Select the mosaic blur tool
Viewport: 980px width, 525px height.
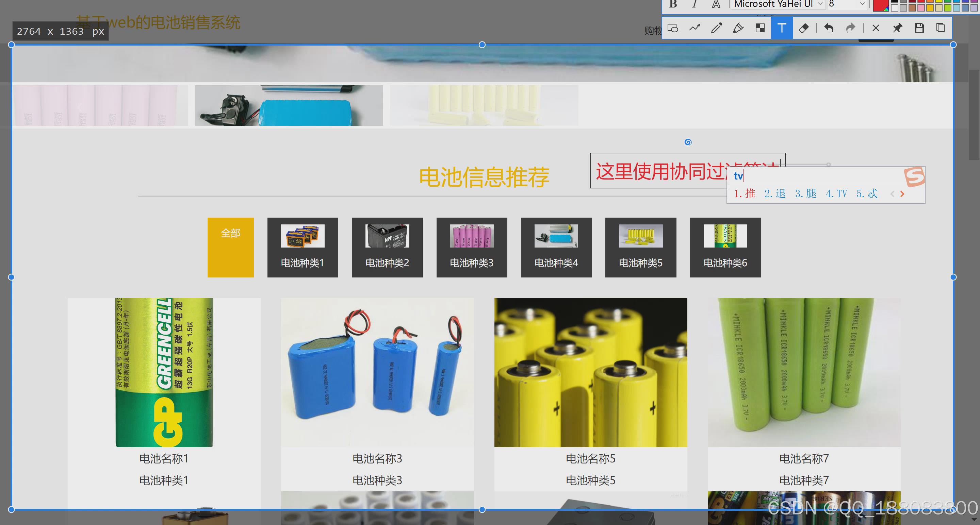click(760, 28)
